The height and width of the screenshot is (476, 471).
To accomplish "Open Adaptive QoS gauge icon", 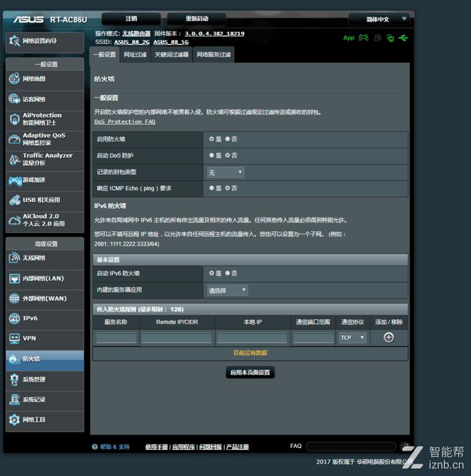I will [x=14, y=139].
